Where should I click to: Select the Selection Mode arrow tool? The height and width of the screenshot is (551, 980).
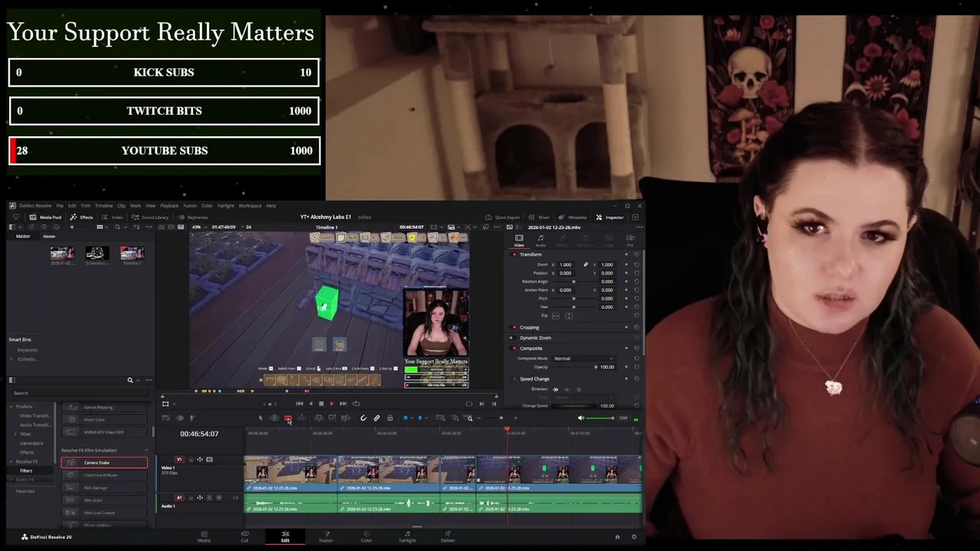(260, 418)
